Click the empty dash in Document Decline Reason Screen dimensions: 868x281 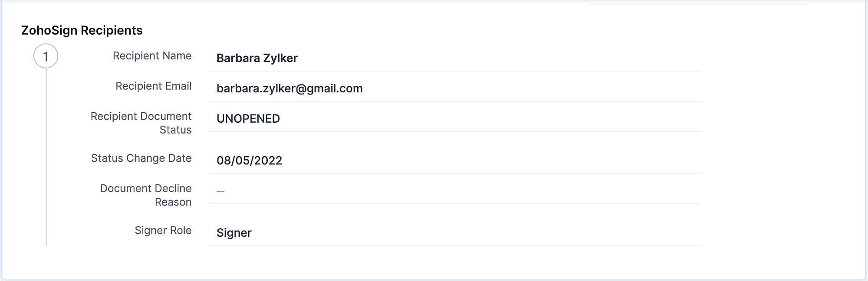(x=220, y=191)
